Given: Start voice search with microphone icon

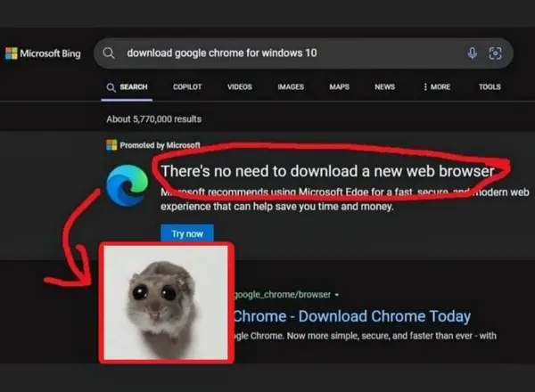Looking at the screenshot, I should pos(472,53).
